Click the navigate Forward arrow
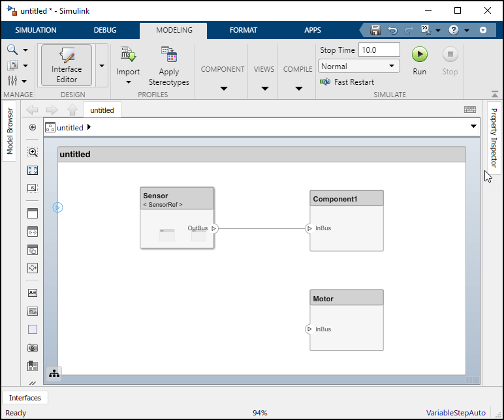 point(52,110)
